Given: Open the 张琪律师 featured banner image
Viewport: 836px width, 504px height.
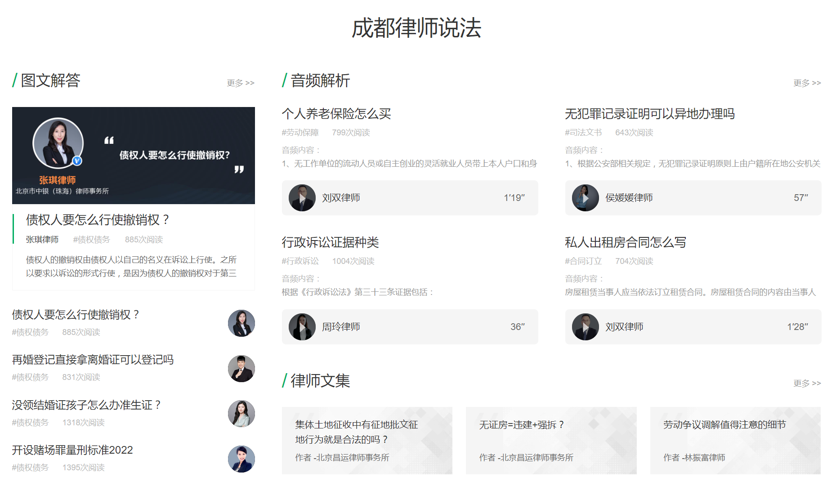Looking at the screenshot, I should click(134, 156).
